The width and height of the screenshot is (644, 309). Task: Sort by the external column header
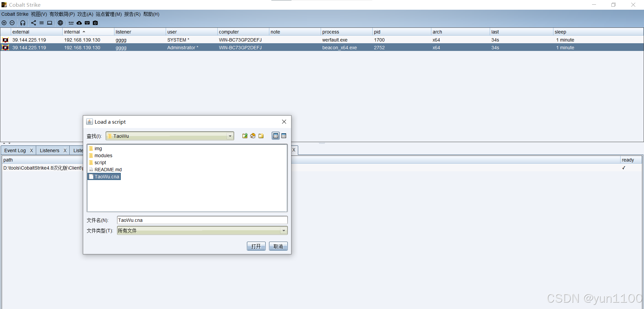[37, 32]
